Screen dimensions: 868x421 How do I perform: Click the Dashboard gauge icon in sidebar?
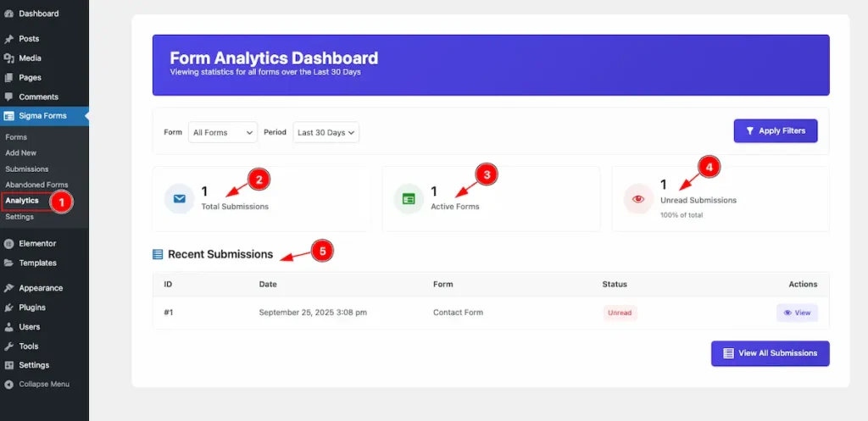tap(8, 14)
